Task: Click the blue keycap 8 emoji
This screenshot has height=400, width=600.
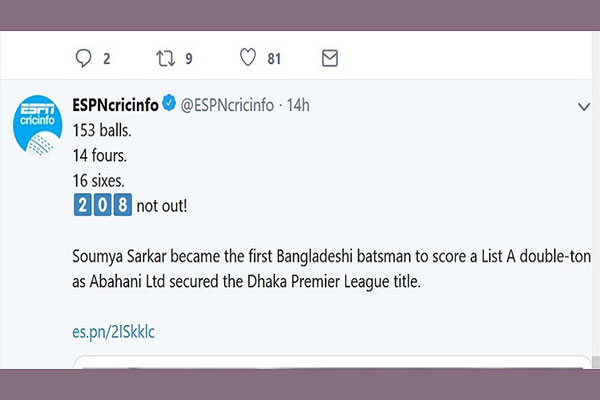Action: coord(122,205)
